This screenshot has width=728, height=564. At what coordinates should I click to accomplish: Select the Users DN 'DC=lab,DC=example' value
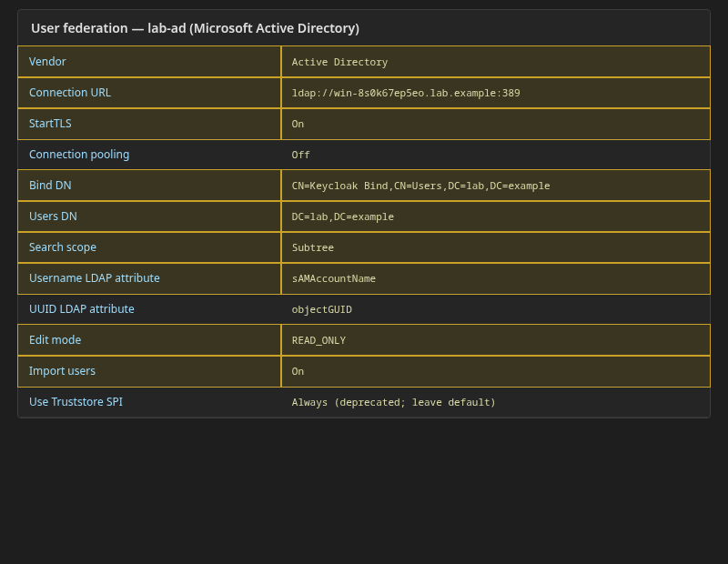pos(343,217)
